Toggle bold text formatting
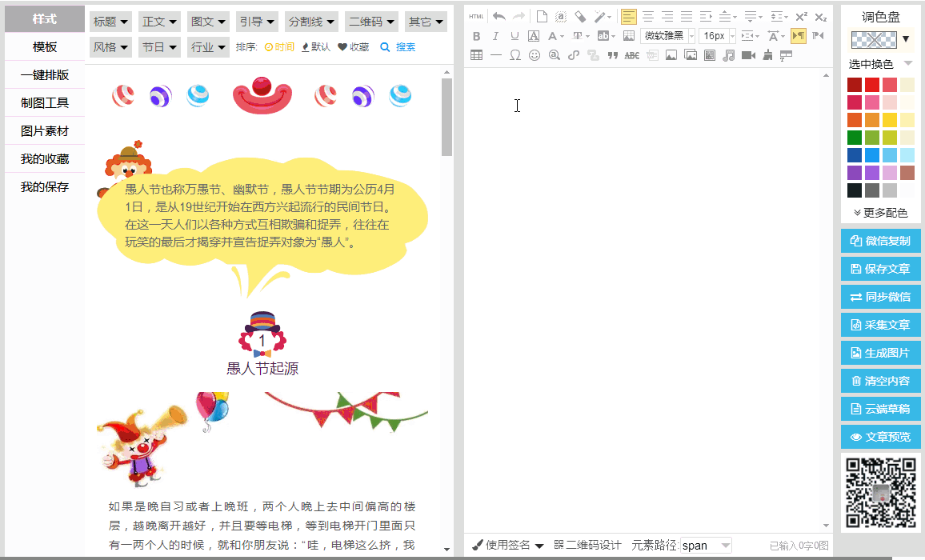This screenshot has height=560, width=925. point(476,36)
